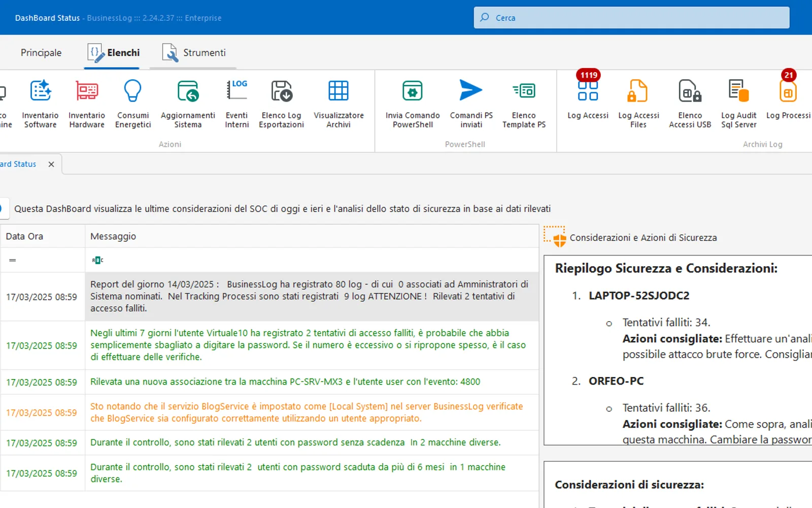Select the BlogService Local System warning row
812x508 pixels.
click(x=269, y=412)
